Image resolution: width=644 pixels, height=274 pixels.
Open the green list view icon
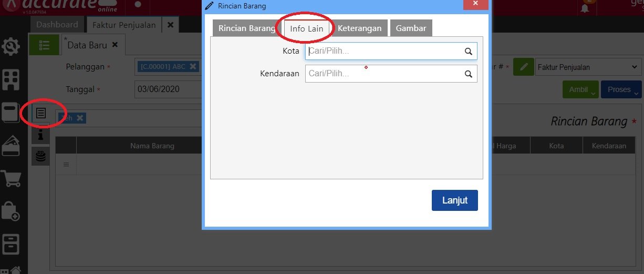[x=44, y=45]
